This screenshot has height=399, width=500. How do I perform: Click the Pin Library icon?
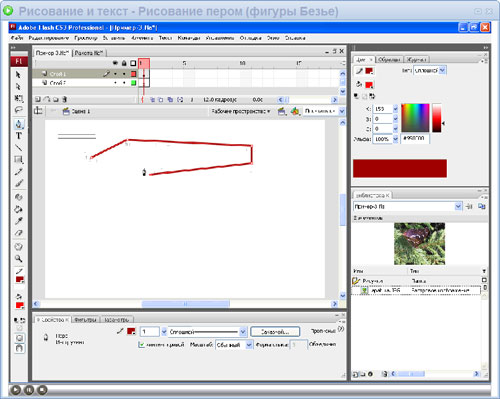pyautogui.click(x=469, y=206)
